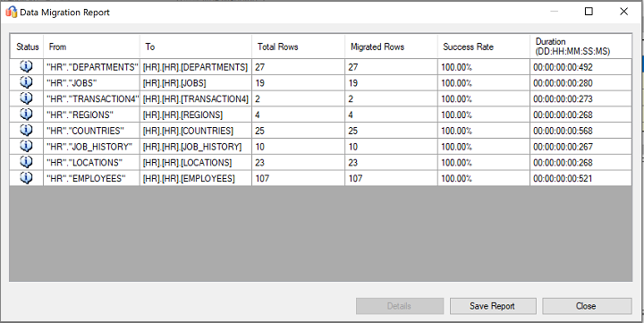Sort by the Migrated Rows column header
The image size is (644, 323).
392,47
